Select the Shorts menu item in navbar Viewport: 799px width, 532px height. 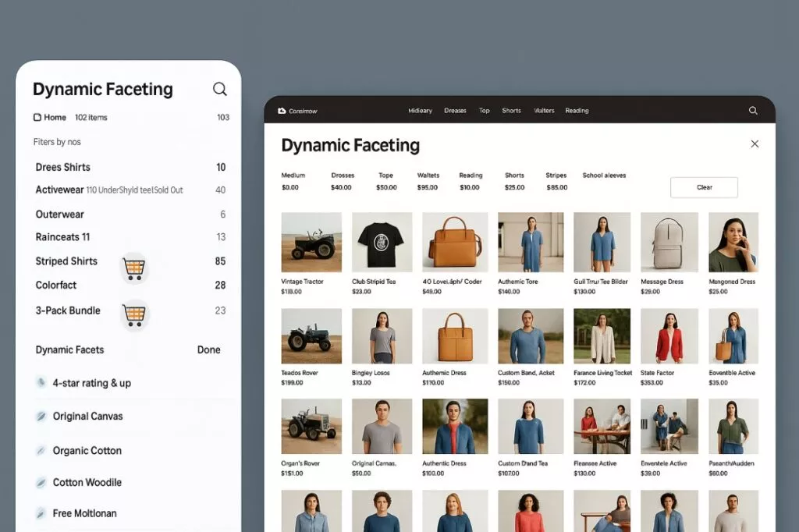click(x=511, y=111)
